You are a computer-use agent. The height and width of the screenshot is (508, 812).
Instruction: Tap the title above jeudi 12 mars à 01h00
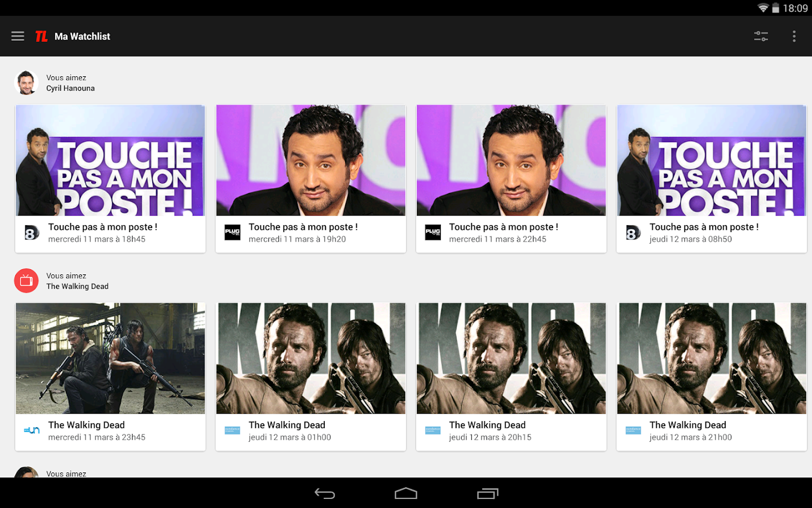(287, 425)
